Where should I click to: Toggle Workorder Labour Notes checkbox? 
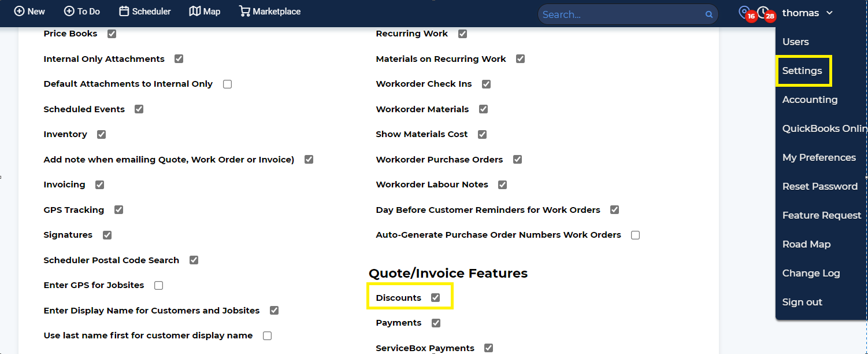(502, 185)
